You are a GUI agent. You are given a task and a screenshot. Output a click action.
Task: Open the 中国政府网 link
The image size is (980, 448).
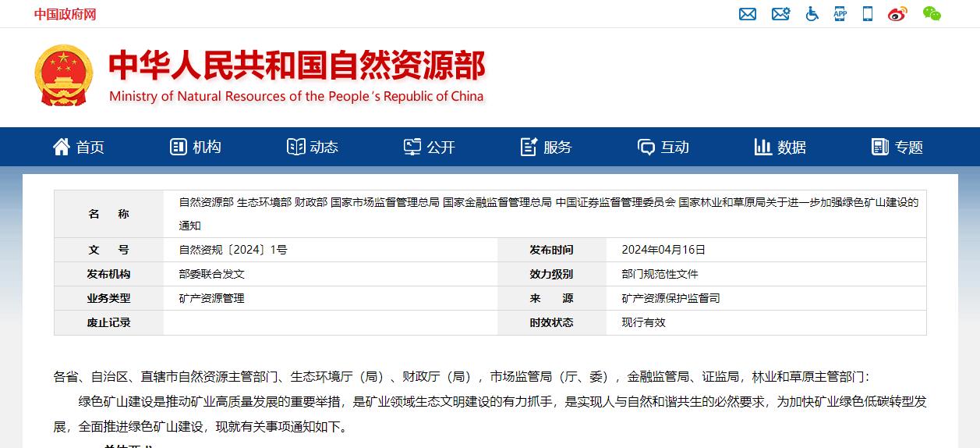(65, 14)
